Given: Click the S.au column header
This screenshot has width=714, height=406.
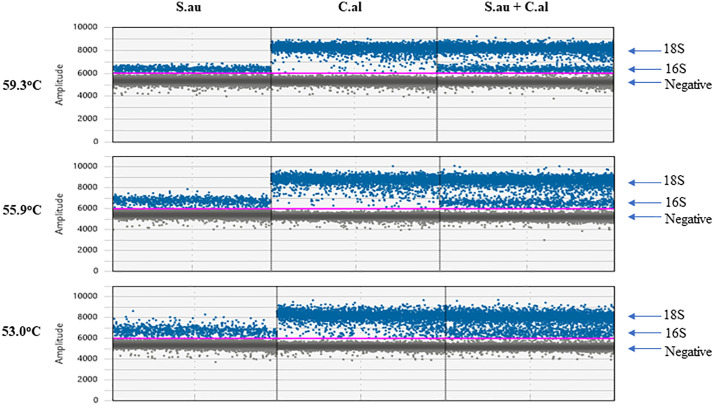Looking at the screenshot, I should (189, 7).
